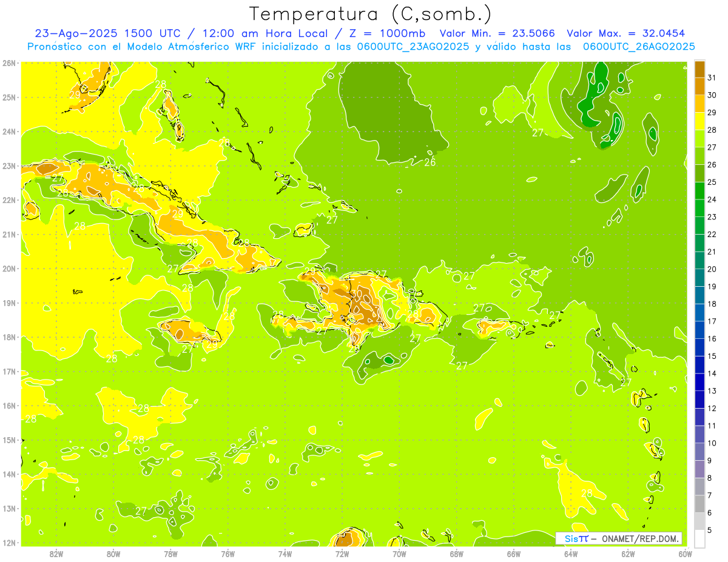Screen dimensions: 728x562
Task: Click the "Temperatura (C,somb.)" chart title
Action: [371, 14]
